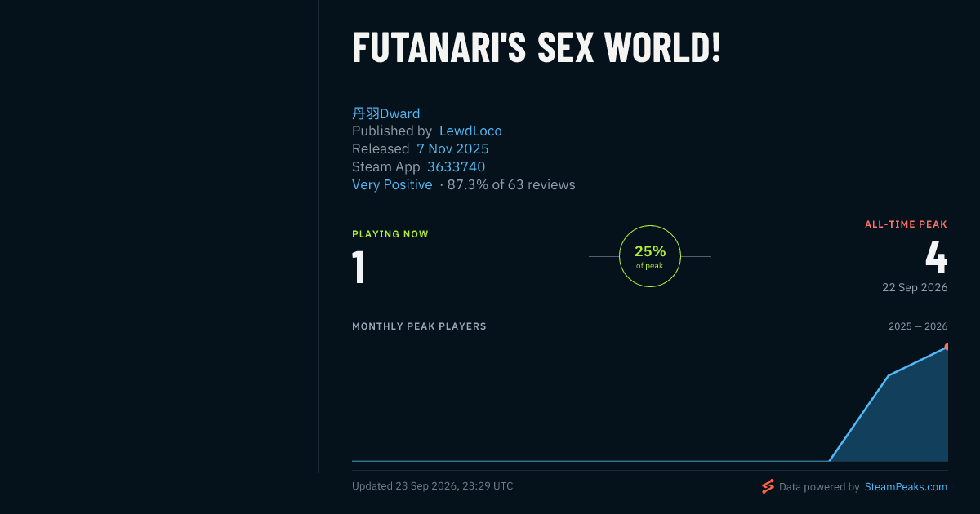
Task: Click the Playing Now count 1
Action: click(x=359, y=268)
